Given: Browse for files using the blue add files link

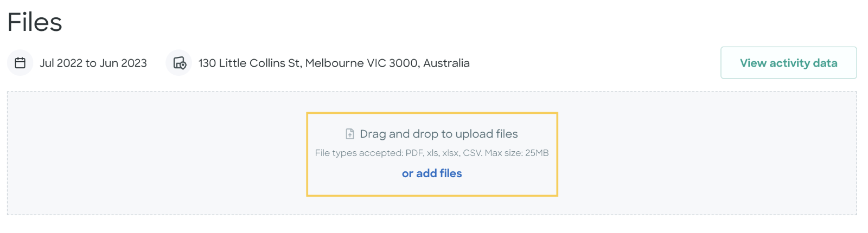Looking at the screenshot, I should pyautogui.click(x=432, y=173).
